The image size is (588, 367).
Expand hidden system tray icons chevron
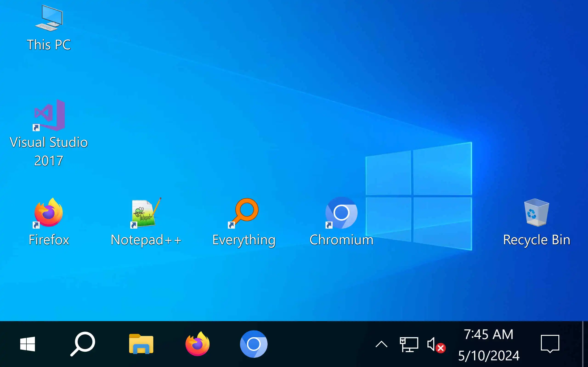point(381,344)
